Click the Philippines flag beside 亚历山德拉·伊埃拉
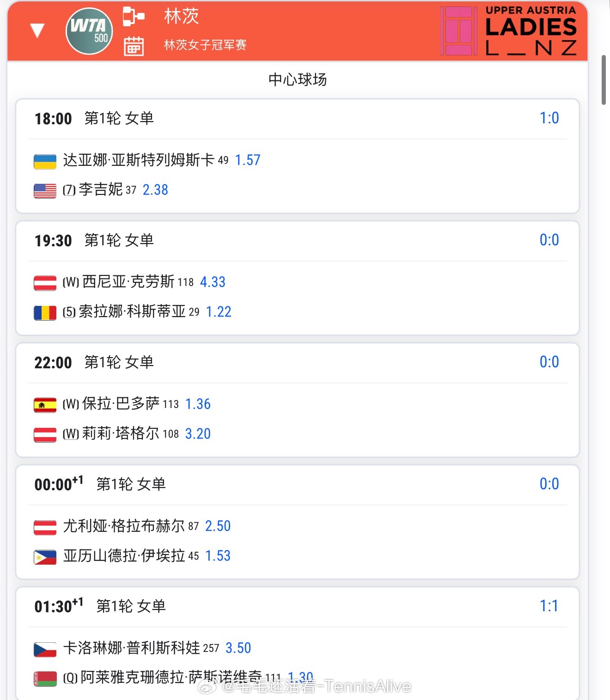 click(x=45, y=557)
